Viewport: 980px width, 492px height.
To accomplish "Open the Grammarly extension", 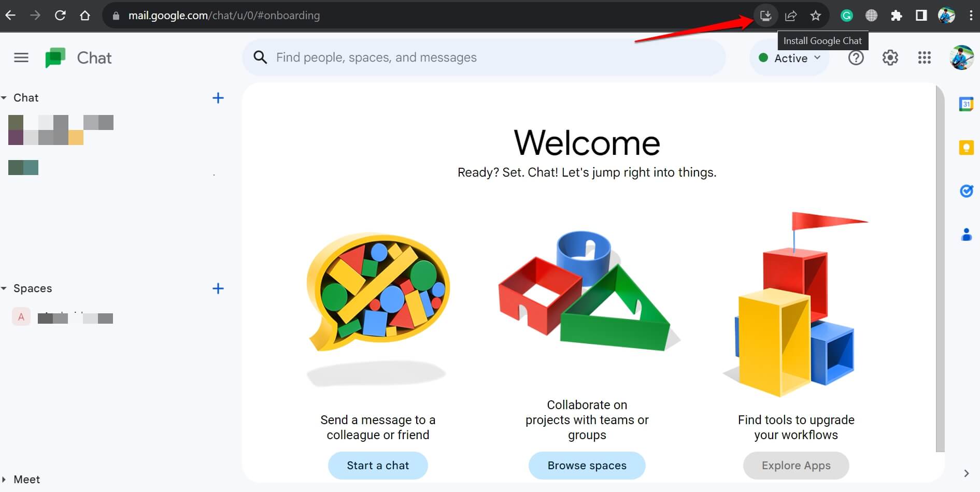I will point(847,16).
